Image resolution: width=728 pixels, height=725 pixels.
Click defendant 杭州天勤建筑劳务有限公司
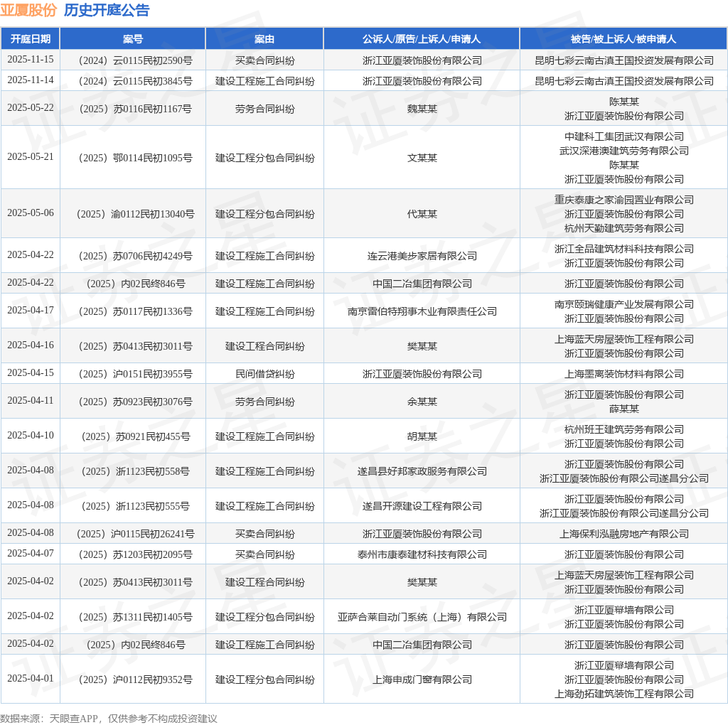point(624,228)
